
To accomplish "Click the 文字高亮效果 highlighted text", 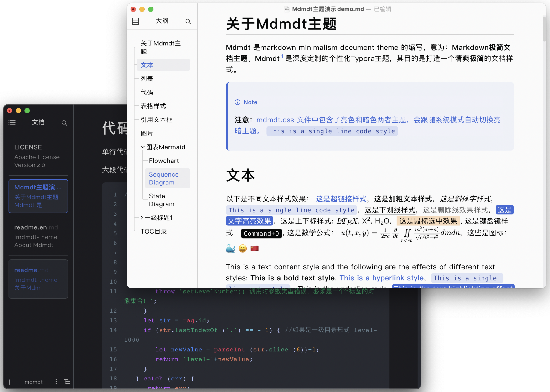I will (249, 221).
